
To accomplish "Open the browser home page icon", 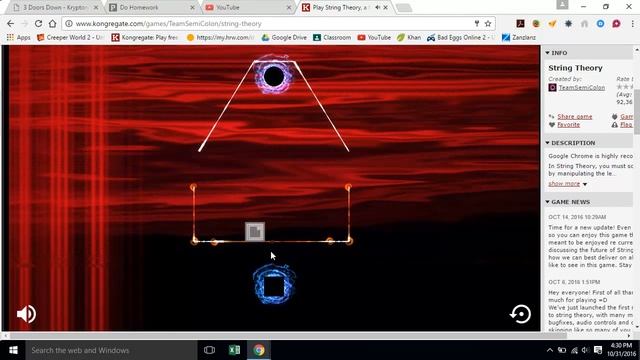I will [52, 24].
